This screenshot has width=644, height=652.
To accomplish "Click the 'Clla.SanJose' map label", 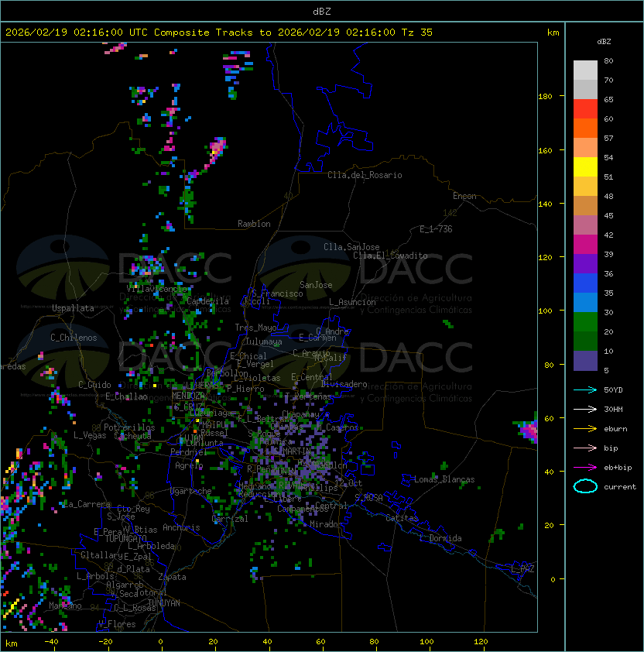I will coord(351,247).
